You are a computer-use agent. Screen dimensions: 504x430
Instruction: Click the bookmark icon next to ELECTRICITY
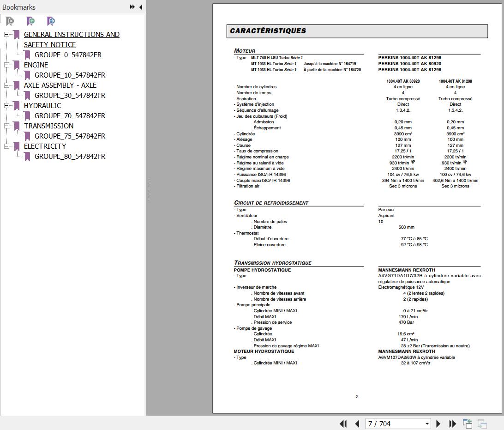(17, 146)
